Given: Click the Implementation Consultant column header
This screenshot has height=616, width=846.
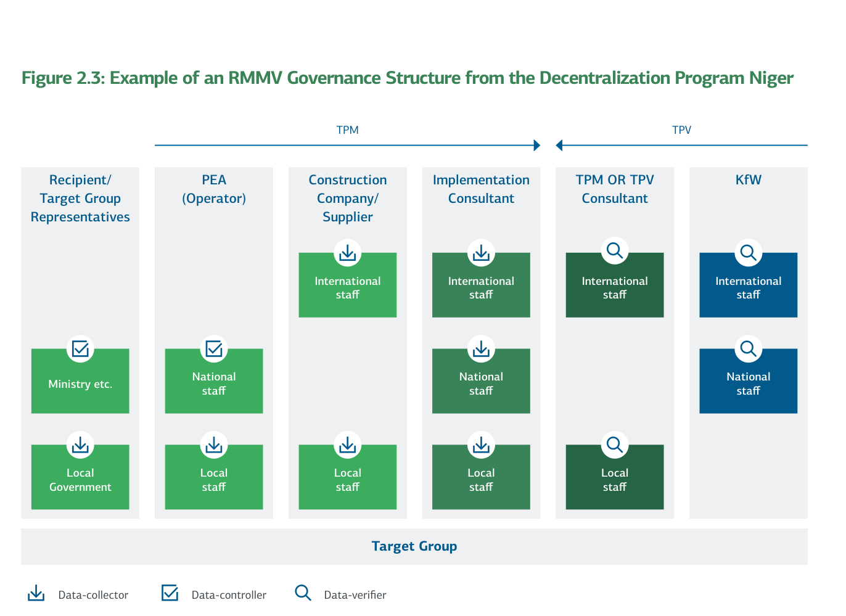Looking at the screenshot, I should 481,189.
